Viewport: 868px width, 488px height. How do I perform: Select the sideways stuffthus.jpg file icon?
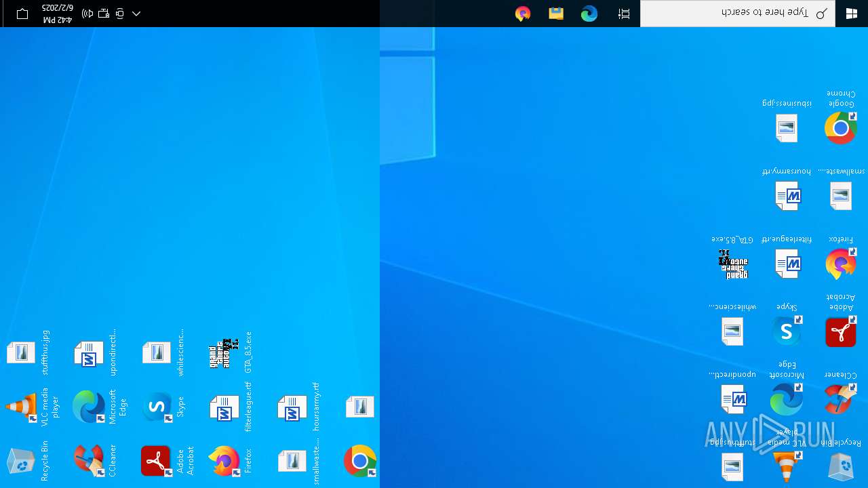21,352
